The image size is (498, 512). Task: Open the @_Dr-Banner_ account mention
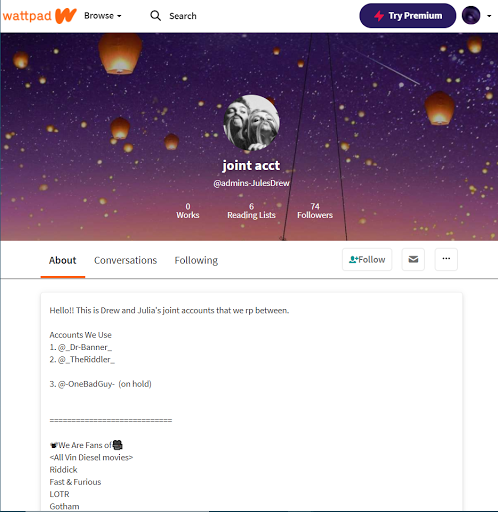[85, 347]
